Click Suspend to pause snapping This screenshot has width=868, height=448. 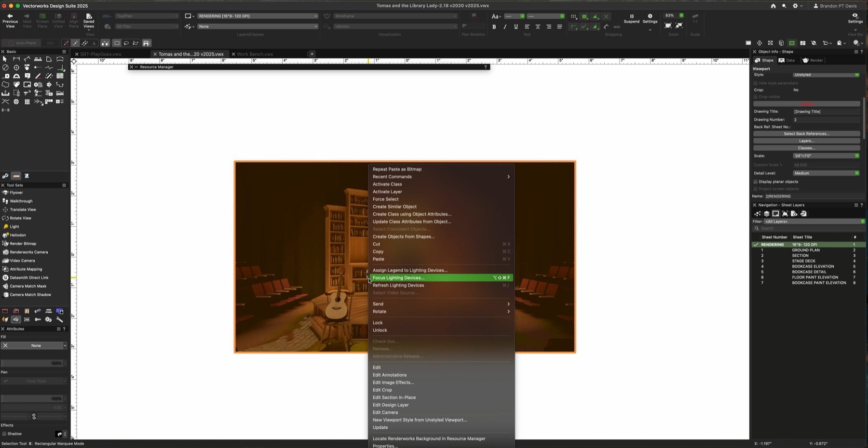pos(632,18)
